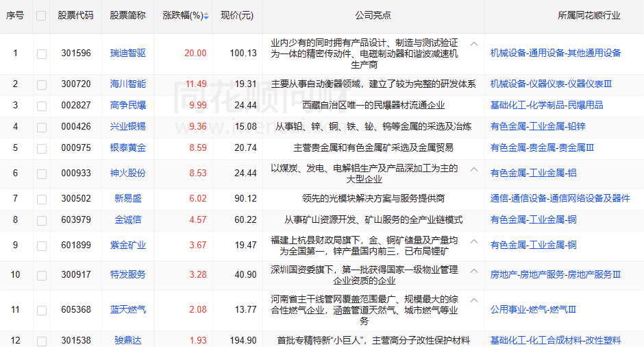
Task: Tick the select-all checkbox in header
Action: pyautogui.click(x=41, y=16)
